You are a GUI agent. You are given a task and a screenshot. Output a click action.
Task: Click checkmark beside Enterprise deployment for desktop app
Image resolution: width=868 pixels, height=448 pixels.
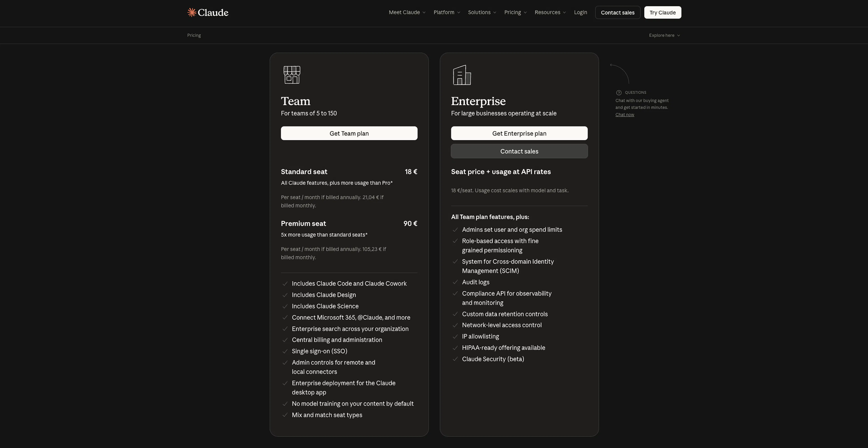coord(285,383)
